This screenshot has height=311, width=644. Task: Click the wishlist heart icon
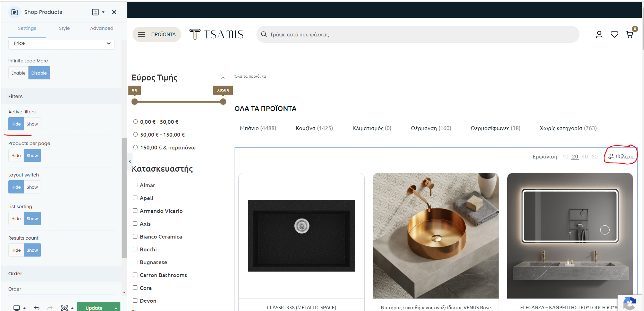click(x=614, y=34)
